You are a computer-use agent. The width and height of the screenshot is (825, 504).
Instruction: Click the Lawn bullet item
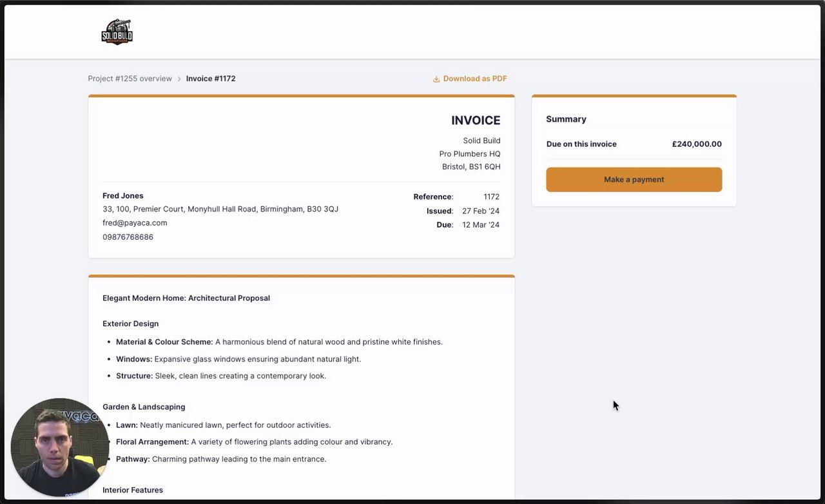click(223, 425)
